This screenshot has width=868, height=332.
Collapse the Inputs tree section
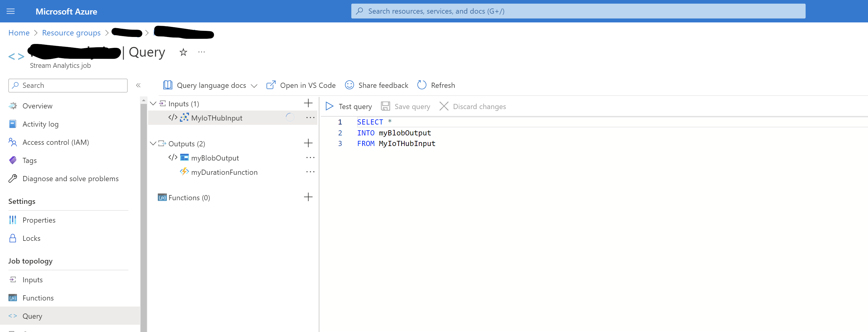[x=153, y=104]
